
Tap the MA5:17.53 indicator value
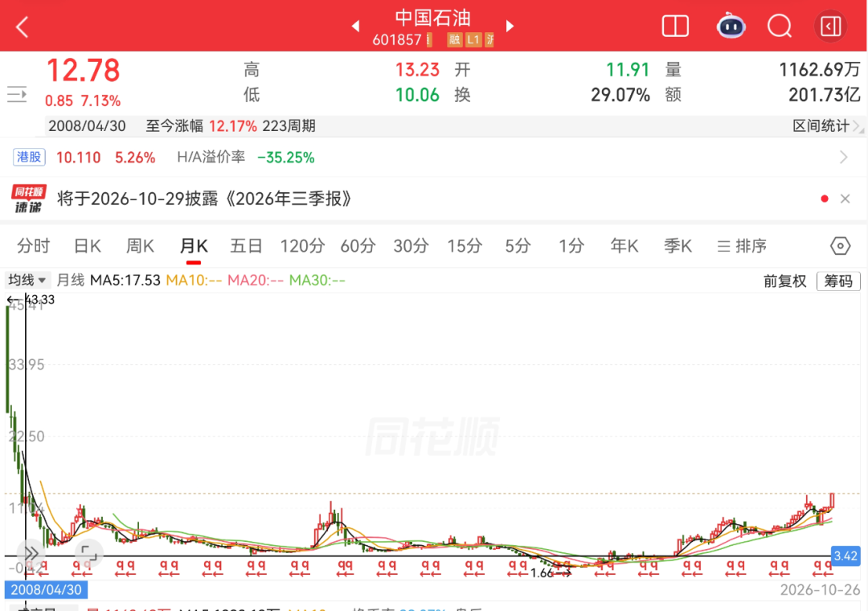click(125, 281)
